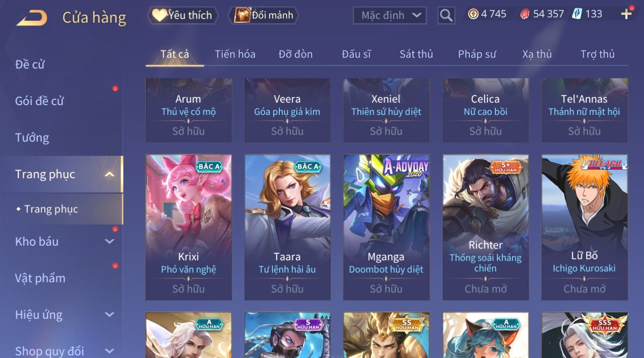The image size is (644, 358).
Task: Open the search magnifier icon
Action: (x=446, y=15)
